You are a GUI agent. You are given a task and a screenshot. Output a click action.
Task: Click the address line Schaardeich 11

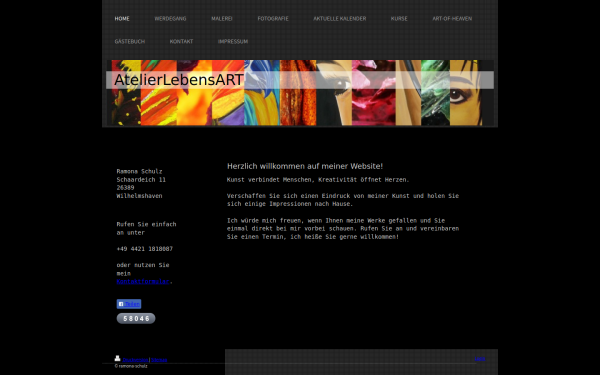pyautogui.click(x=141, y=179)
